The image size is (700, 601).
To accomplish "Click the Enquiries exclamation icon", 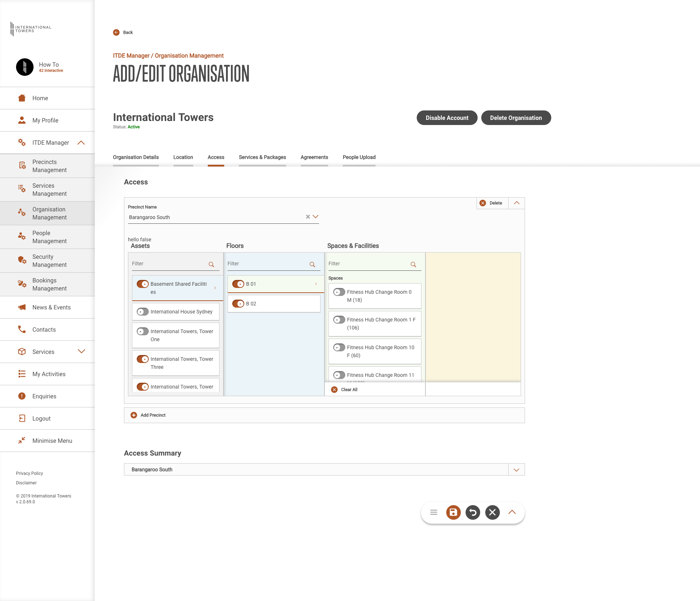I will click(22, 396).
